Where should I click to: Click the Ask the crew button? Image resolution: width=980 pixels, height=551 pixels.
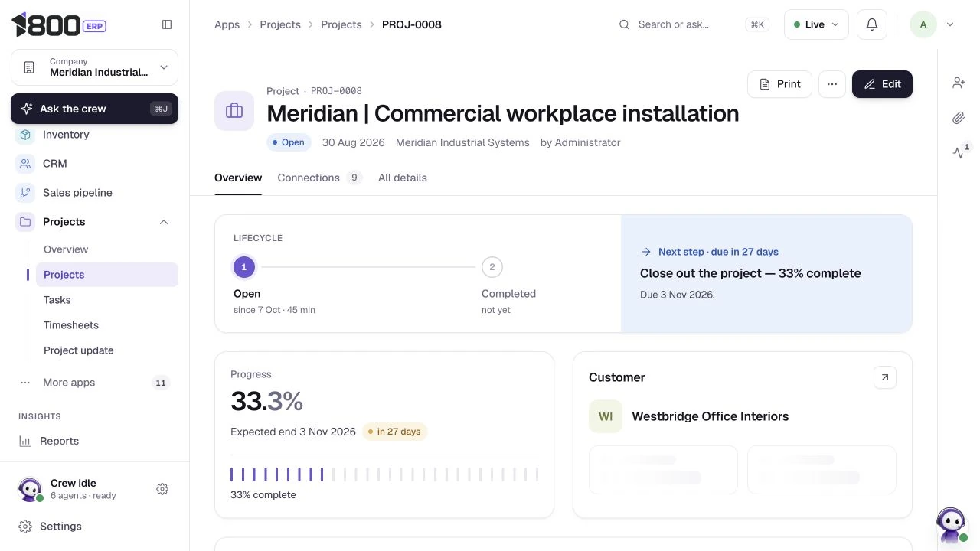pyautogui.click(x=94, y=109)
